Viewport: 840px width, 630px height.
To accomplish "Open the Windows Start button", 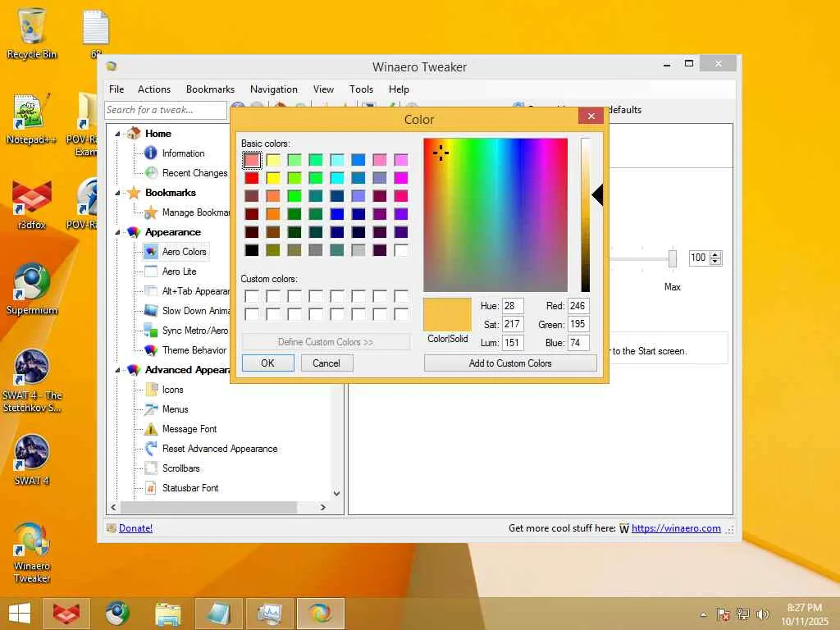I will point(20,614).
